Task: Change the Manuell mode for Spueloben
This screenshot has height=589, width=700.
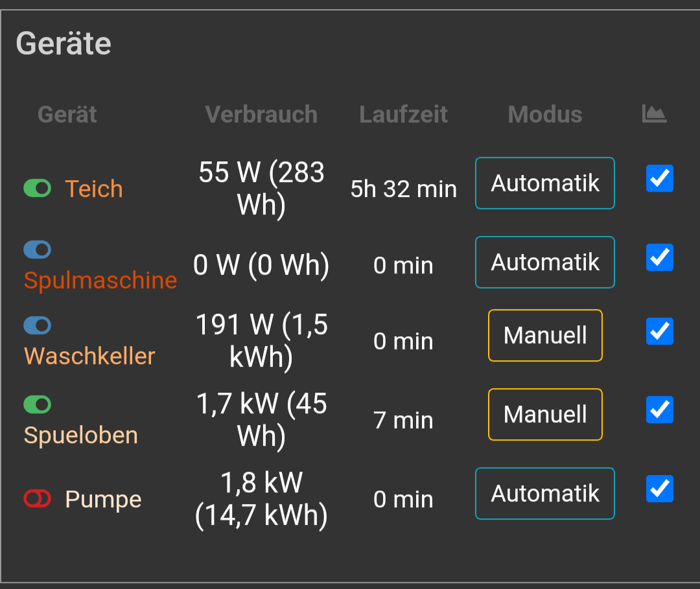Action: click(x=545, y=414)
